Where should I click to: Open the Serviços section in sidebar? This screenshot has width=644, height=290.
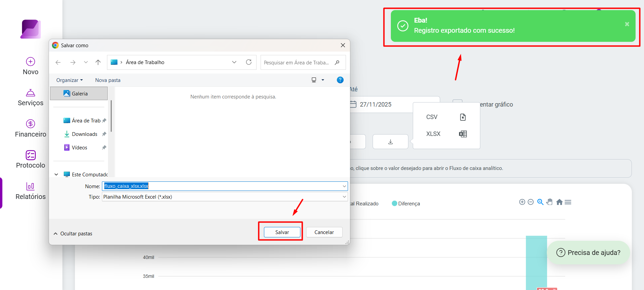30,98
